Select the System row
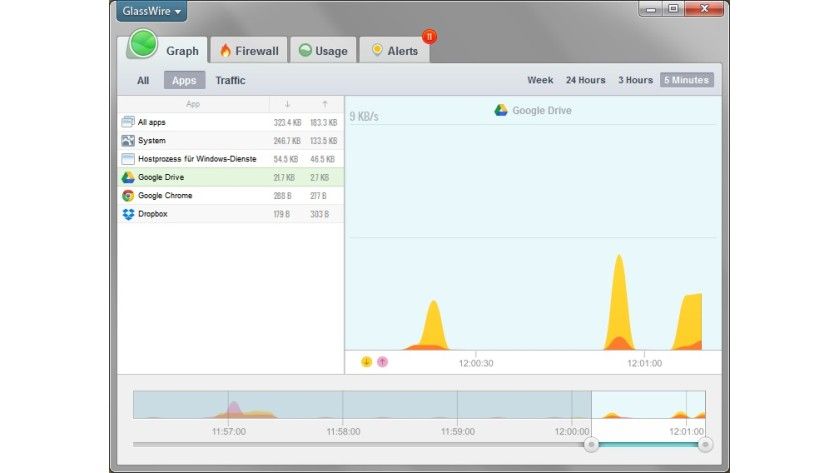Viewport: 840px width, 473px height. 230,140
